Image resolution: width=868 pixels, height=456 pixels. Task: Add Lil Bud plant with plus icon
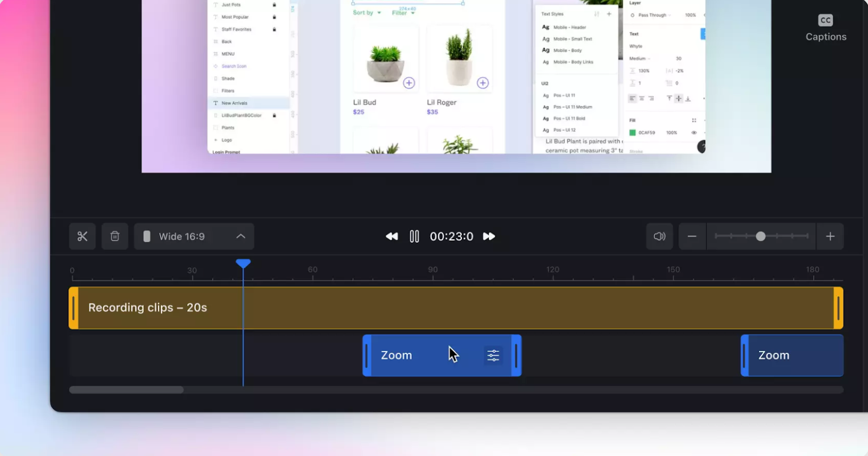point(409,83)
